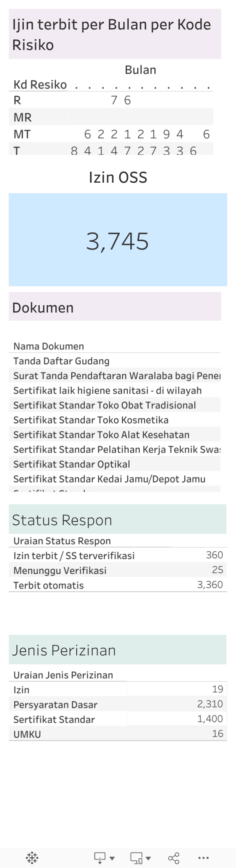The width and height of the screenshot is (236, 868).
Task: Click the Terbit otomatis count 3,360
Action: point(209,585)
